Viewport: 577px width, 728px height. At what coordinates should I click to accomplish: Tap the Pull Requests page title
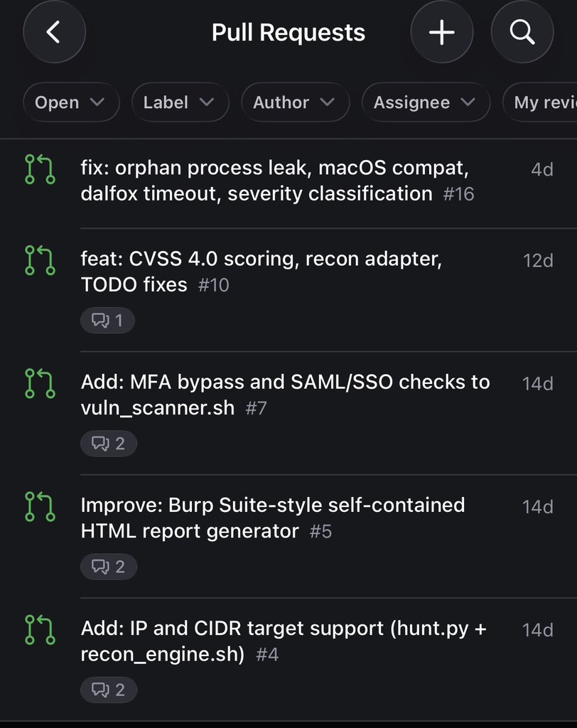(288, 33)
